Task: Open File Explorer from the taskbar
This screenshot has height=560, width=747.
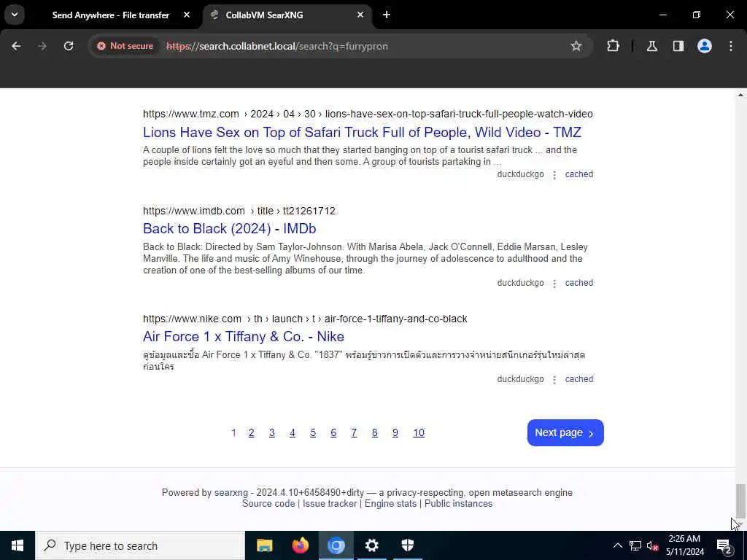Action: coord(264,545)
